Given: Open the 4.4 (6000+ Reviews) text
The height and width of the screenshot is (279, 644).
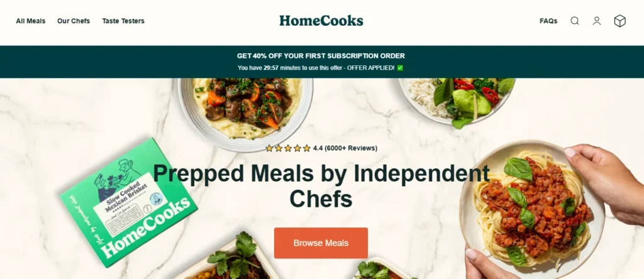Looking at the screenshot, I should pyautogui.click(x=345, y=148).
